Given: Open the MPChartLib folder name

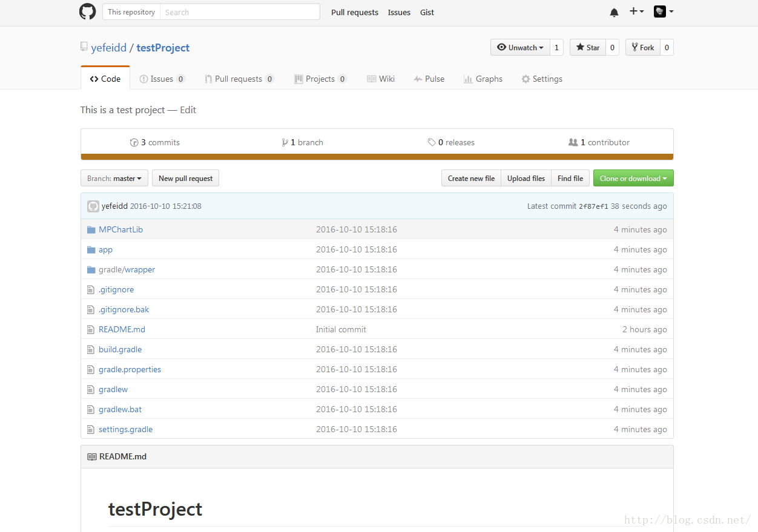Looking at the screenshot, I should [120, 229].
